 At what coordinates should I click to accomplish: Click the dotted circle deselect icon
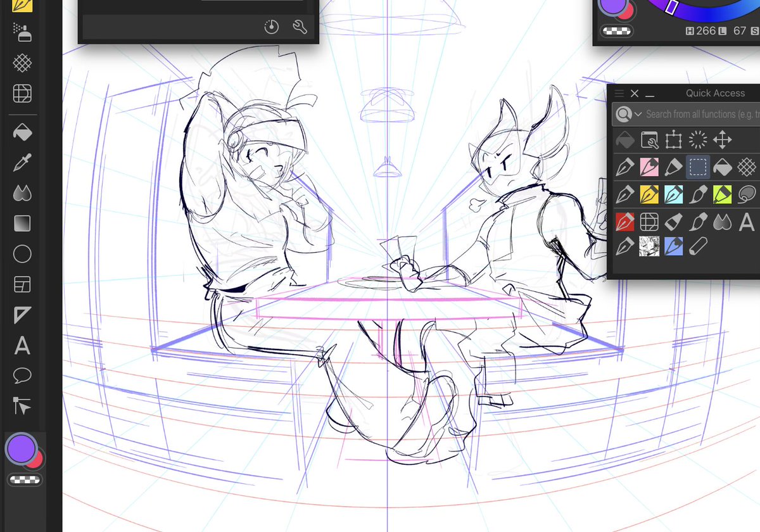point(698,140)
